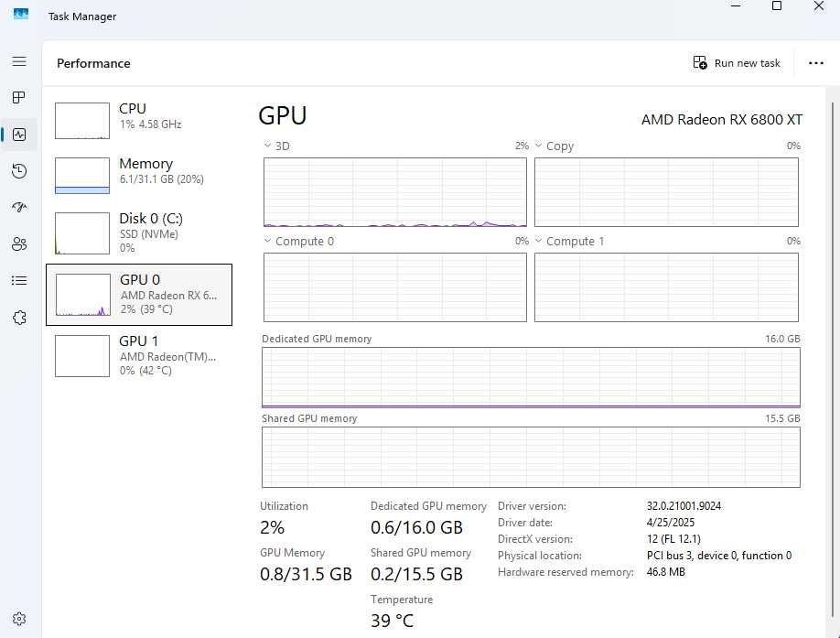
Task: Click the 46.8 MB hardware reserved value
Action: click(665, 571)
